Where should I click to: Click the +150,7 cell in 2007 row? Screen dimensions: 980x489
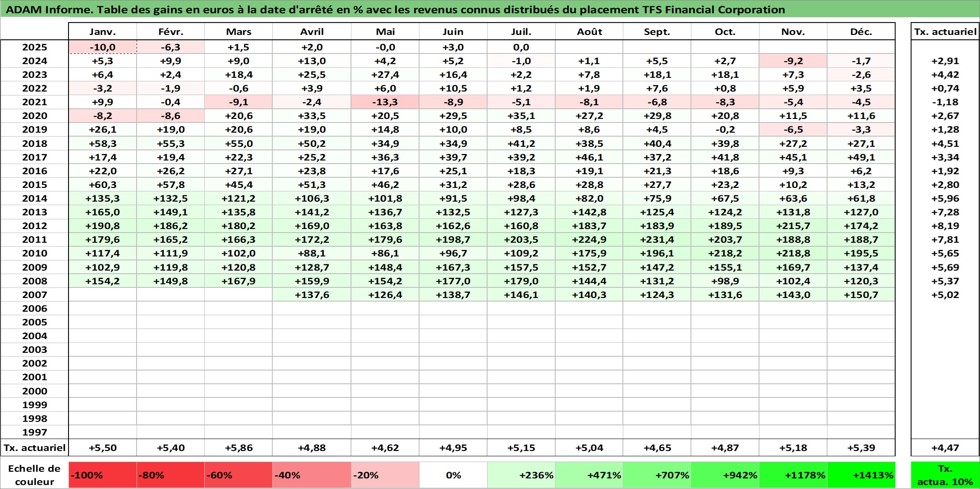(861, 295)
